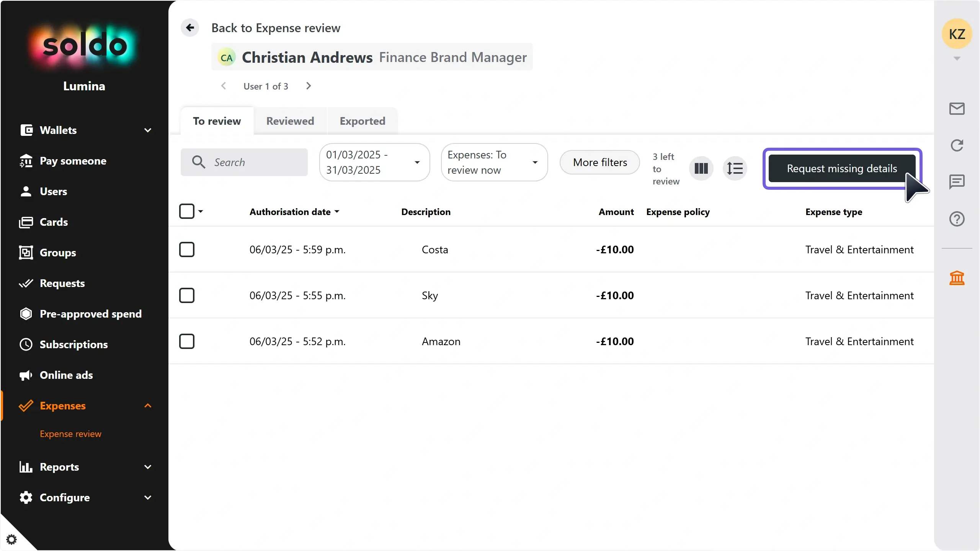Click the orange bank building icon
The height and width of the screenshot is (551, 980).
[x=957, y=278]
